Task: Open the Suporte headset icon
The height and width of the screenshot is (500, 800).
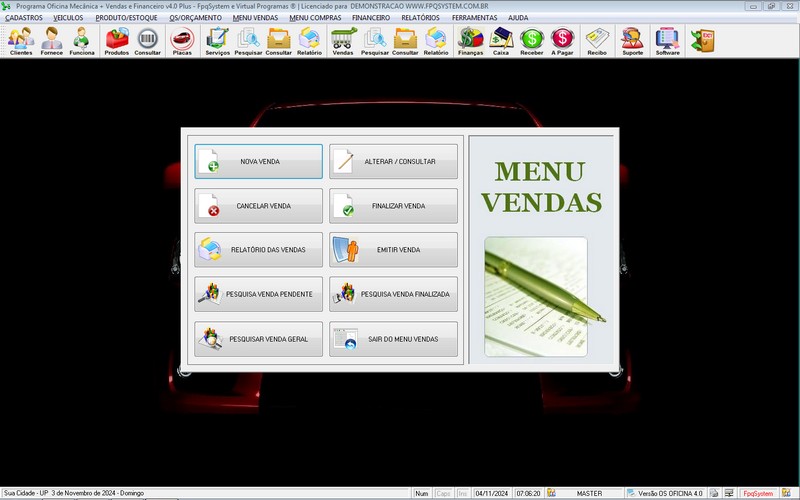Action: click(633, 41)
